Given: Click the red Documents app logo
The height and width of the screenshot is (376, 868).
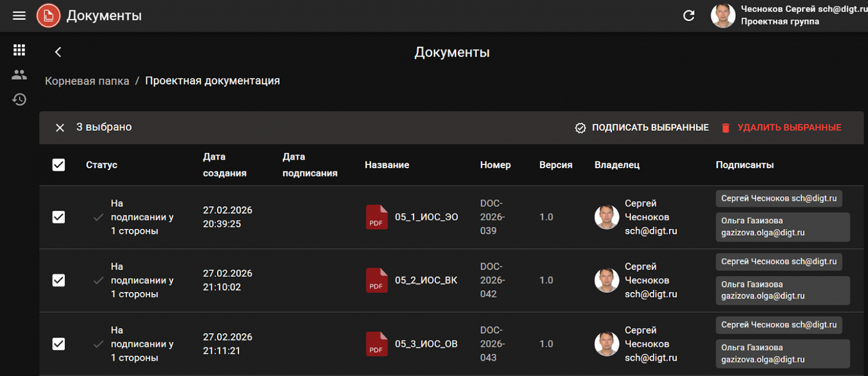Looking at the screenshot, I should point(48,16).
